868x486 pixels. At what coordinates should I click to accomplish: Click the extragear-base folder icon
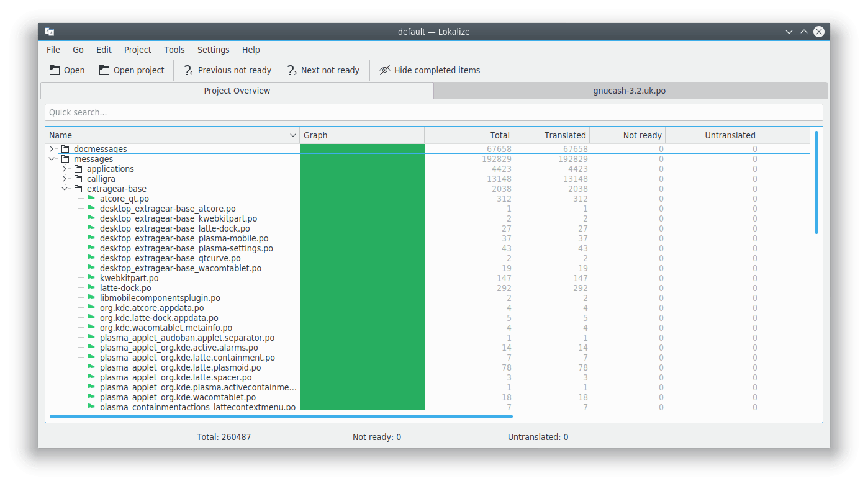[x=78, y=189]
